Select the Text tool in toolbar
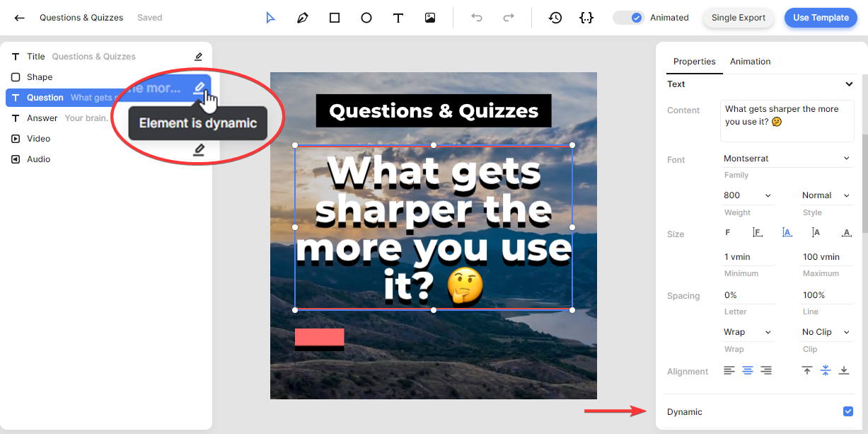 (398, 18)
